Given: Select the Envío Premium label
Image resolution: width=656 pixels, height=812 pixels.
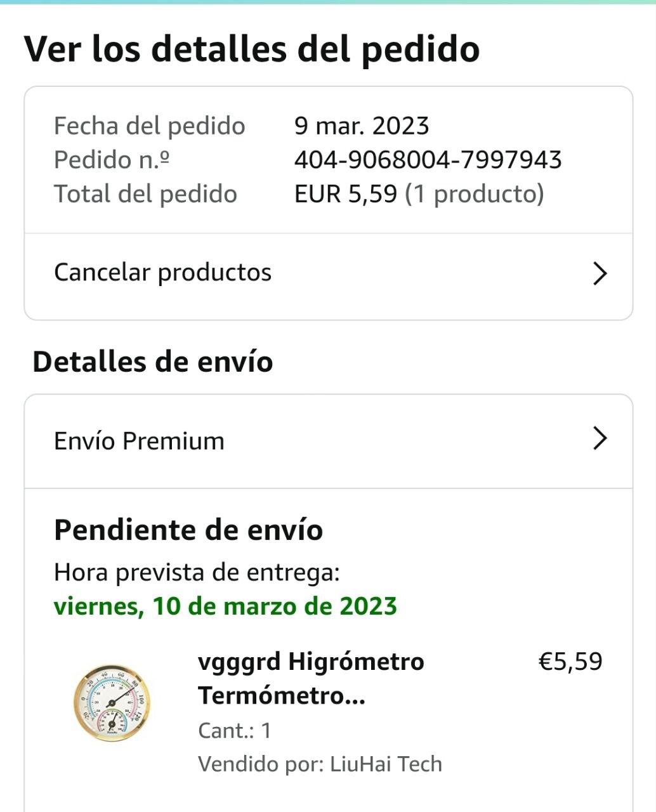Looking at the screenshot, I should click(x=139, y=441).
